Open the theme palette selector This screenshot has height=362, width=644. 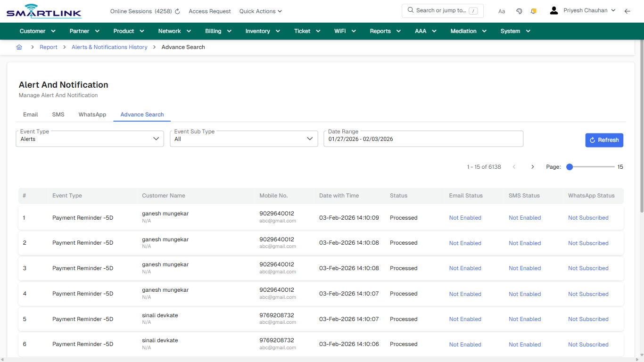519,10
